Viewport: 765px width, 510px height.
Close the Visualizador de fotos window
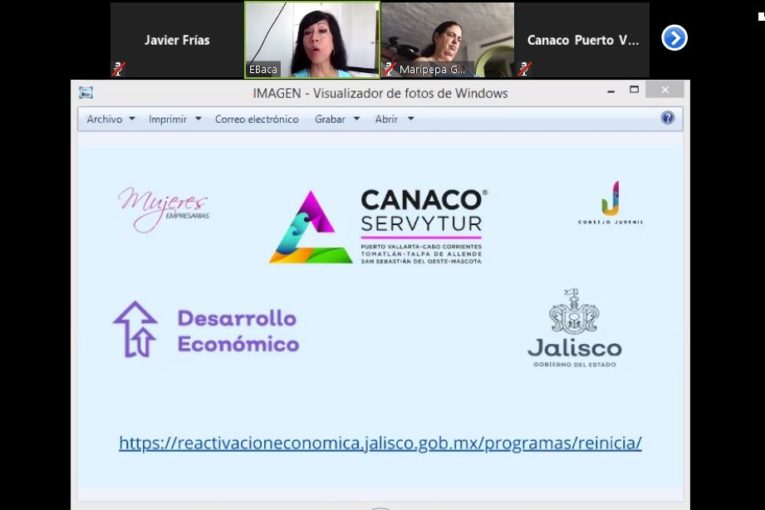pyautogui.click(x=664, y=90)
